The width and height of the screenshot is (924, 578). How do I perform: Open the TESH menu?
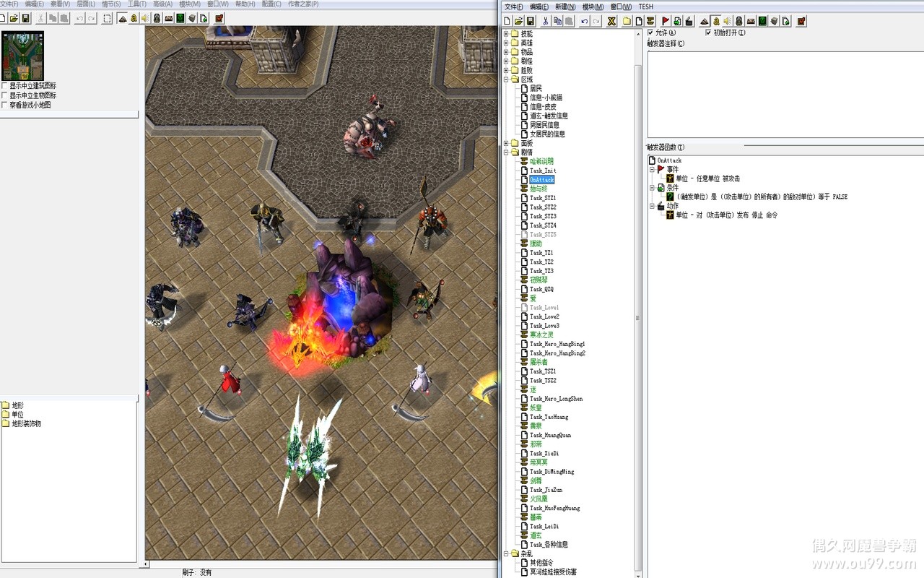(x=645, y=7)
